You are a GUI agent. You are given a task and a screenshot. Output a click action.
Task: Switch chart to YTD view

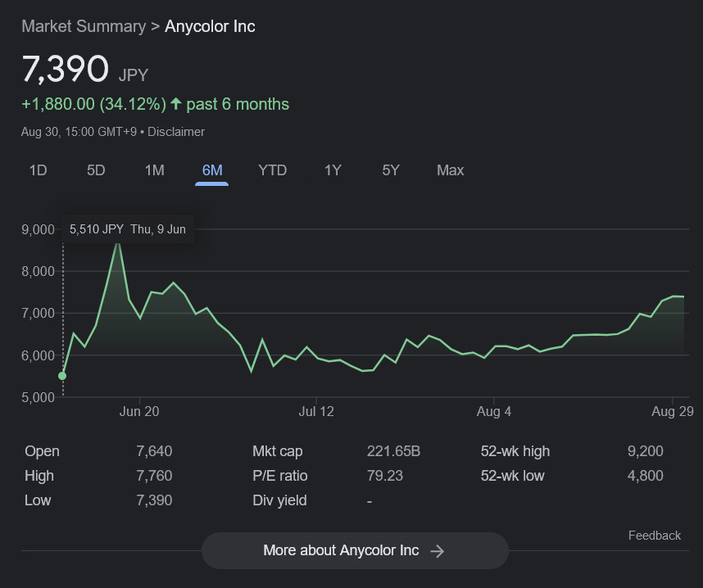coord(272,170)
